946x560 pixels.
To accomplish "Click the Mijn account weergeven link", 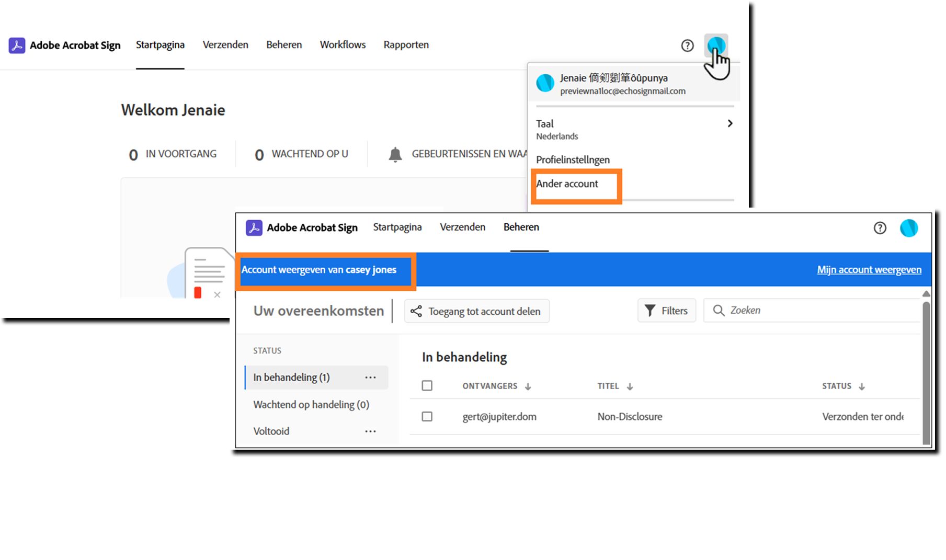I will point(869,270).
